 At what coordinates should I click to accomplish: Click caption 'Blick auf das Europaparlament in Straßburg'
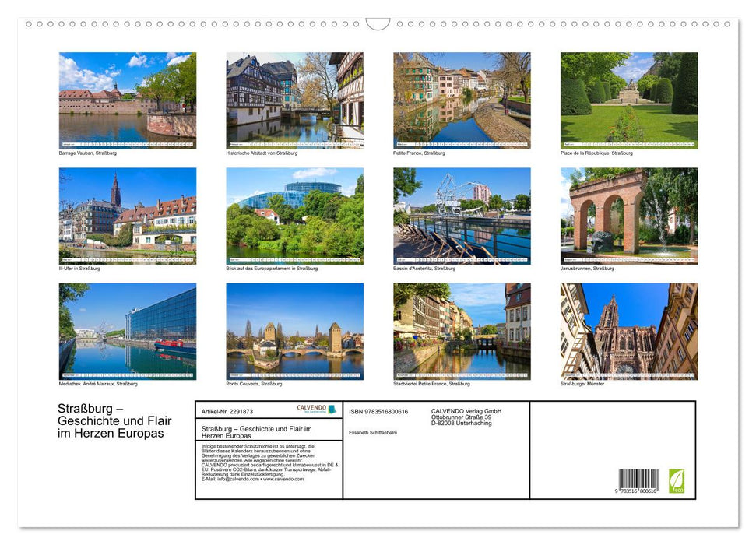(272, 269)
